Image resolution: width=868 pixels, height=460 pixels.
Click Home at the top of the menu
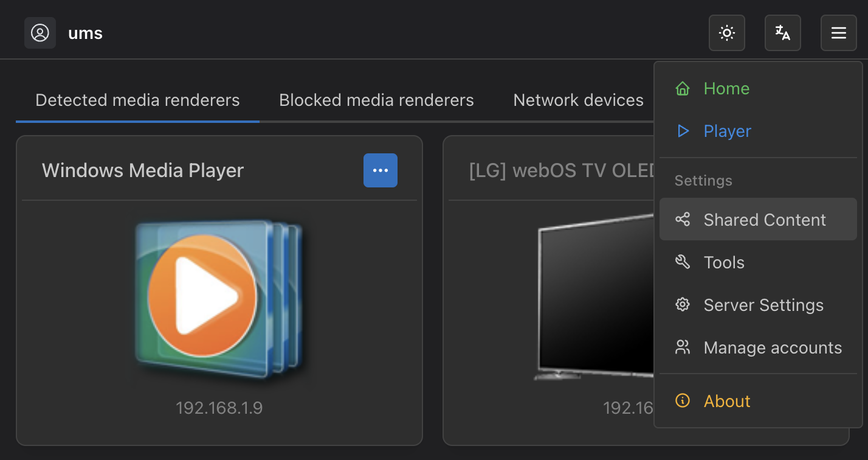click(x=726, y=88)
